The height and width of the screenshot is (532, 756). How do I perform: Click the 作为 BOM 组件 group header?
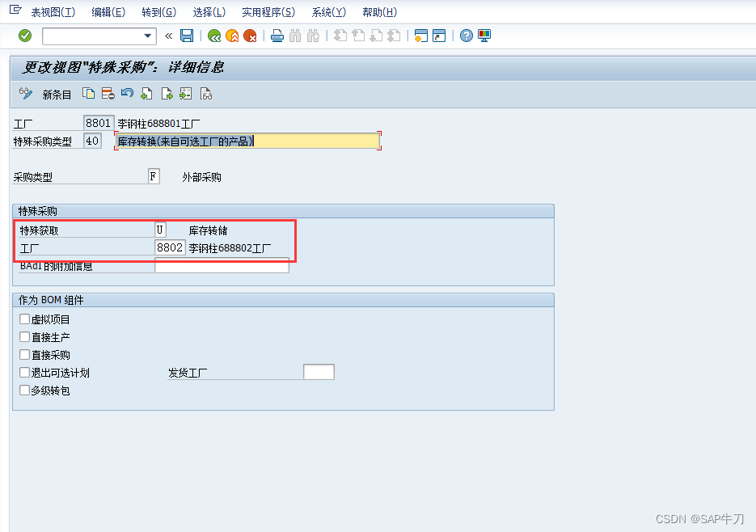pyautogui.click(x=284, y=300)
